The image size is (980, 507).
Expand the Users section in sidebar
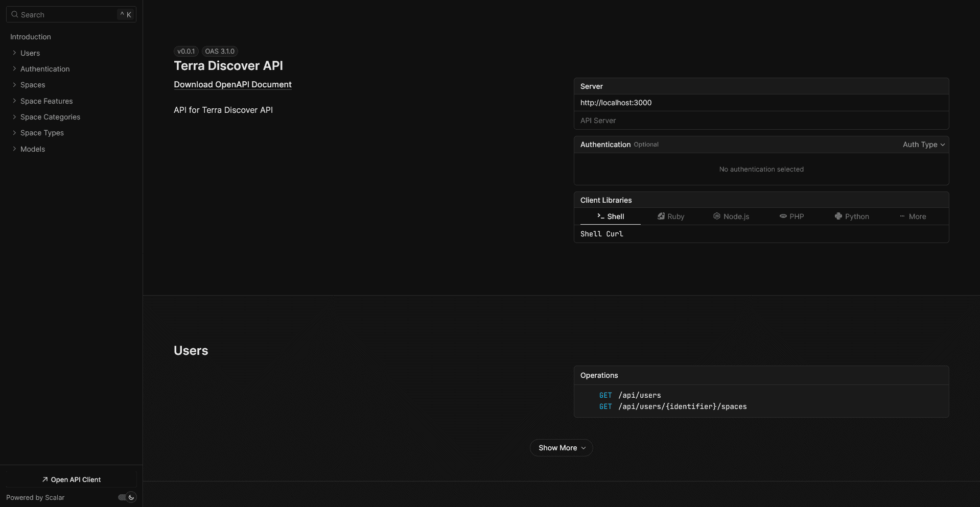click(x=14, y=53)
